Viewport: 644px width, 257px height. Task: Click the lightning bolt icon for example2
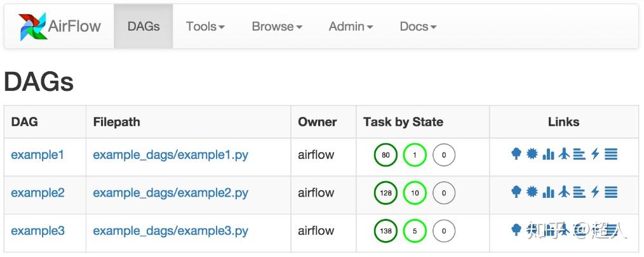(x=595, y=192)
